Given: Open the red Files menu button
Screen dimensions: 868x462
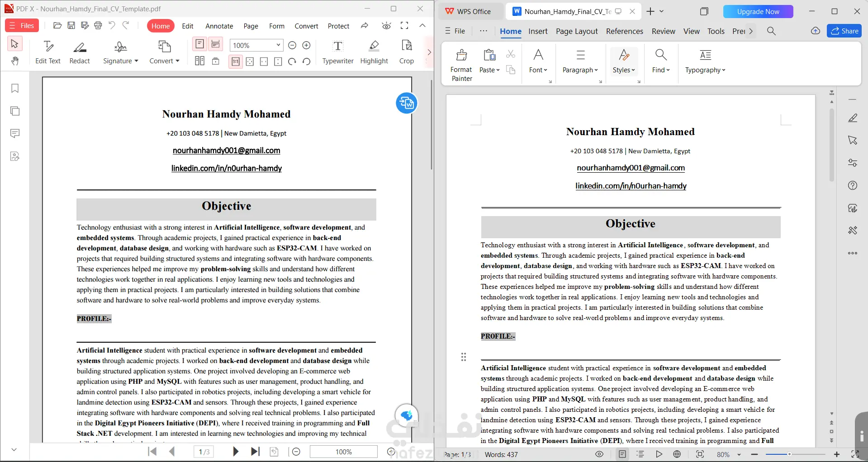Looking at the screenshot, I should pos(22,26).
